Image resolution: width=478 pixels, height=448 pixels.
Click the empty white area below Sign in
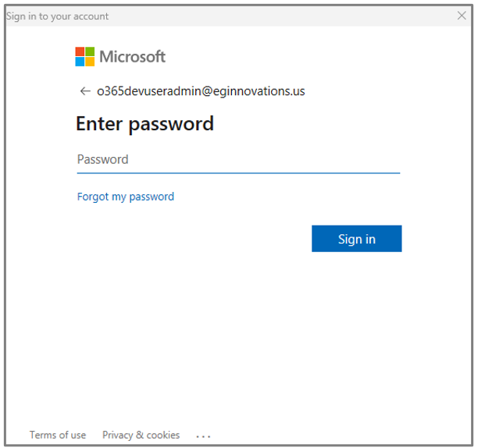238,335
